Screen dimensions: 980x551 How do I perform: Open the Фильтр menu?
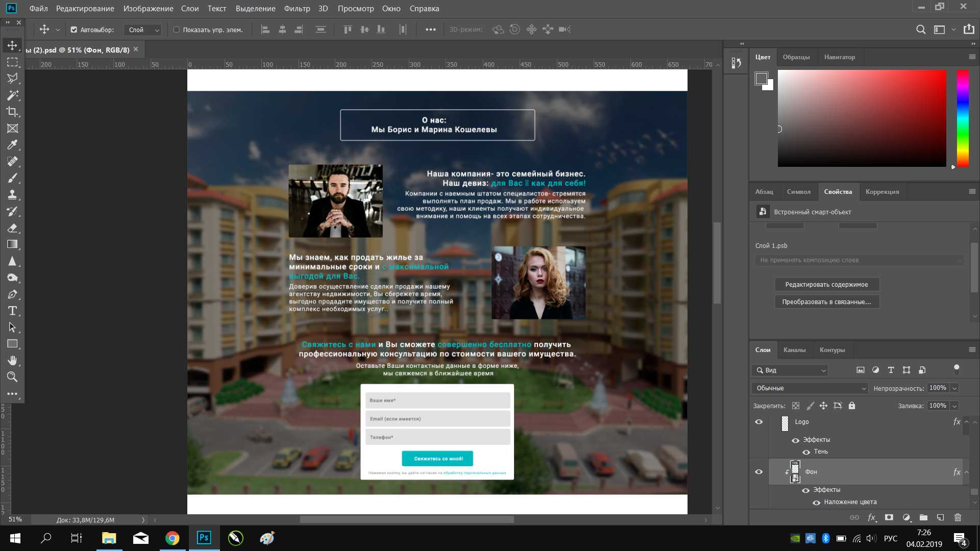click(297, 9)
